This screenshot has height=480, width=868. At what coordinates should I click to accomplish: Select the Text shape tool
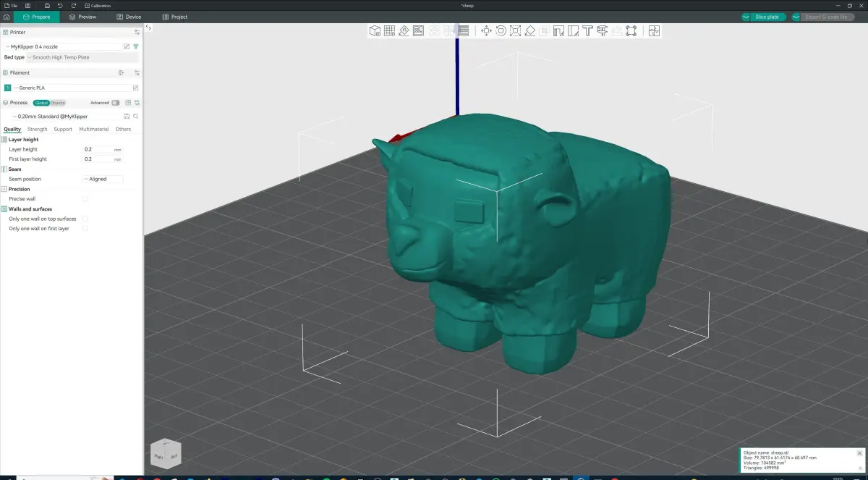[587, 31]
